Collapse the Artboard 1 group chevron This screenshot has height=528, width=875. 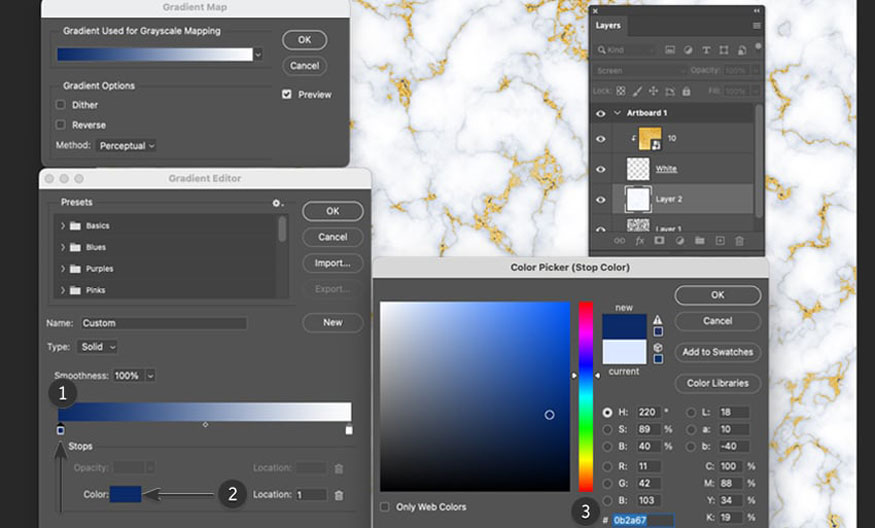point(617,113)
